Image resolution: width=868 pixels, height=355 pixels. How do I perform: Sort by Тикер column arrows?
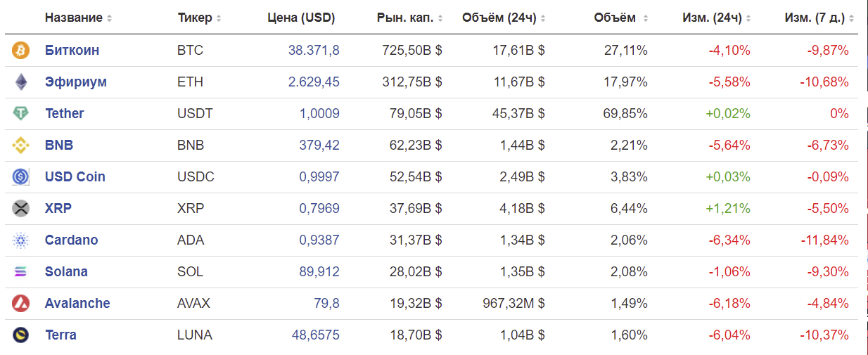(x=219, y=18)
